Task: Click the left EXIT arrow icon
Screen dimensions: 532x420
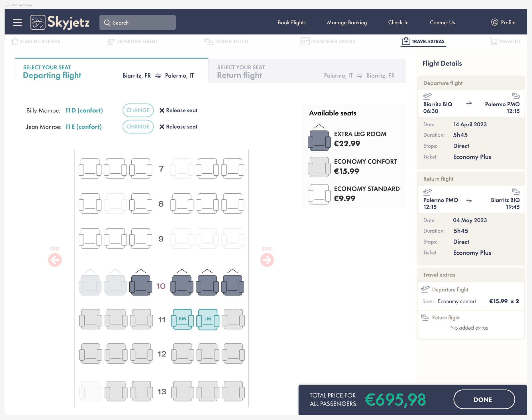Action: click(x=55, y=260)
